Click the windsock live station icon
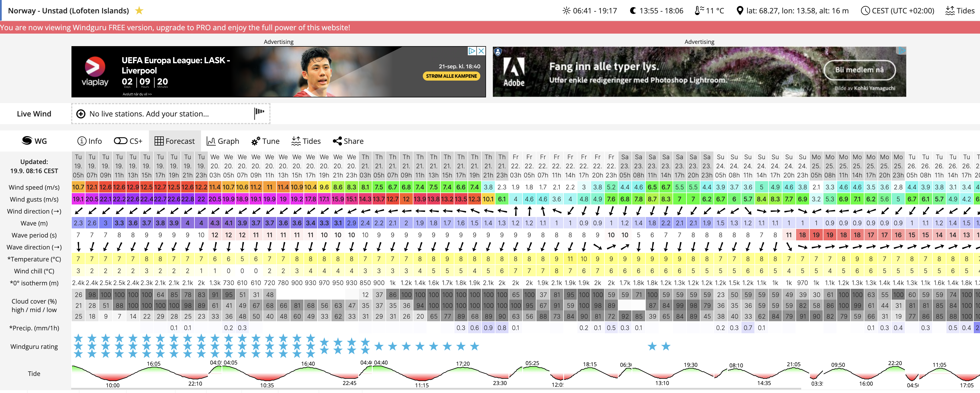This screenshot has height=393, width=980. (259, 113)
